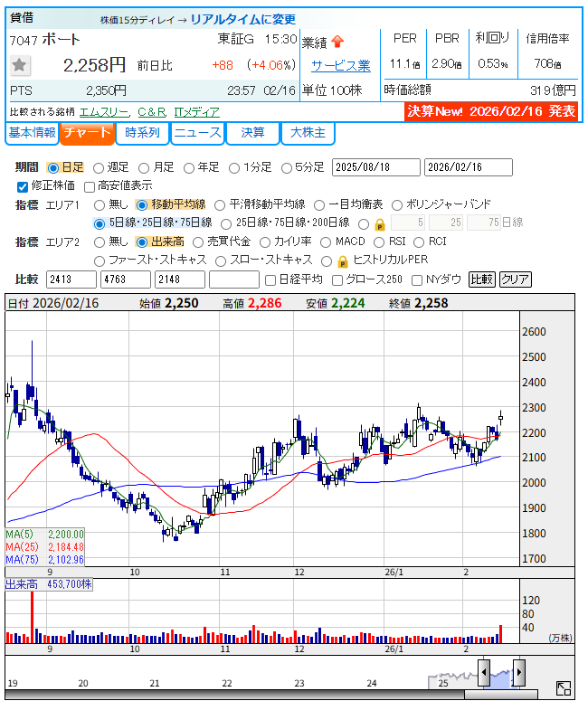
Task: Click the chart enlarge icon at bottom right
Action: (x=564, y=688)
